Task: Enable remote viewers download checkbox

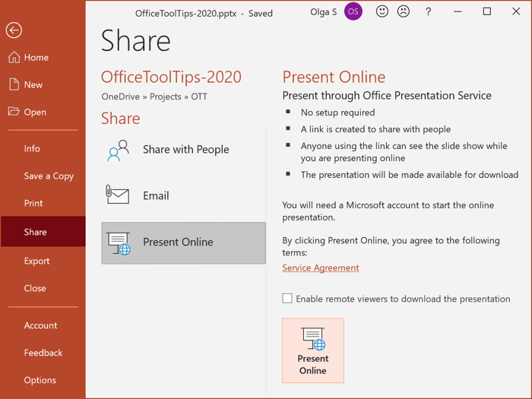Action: (x=287, y=299)
